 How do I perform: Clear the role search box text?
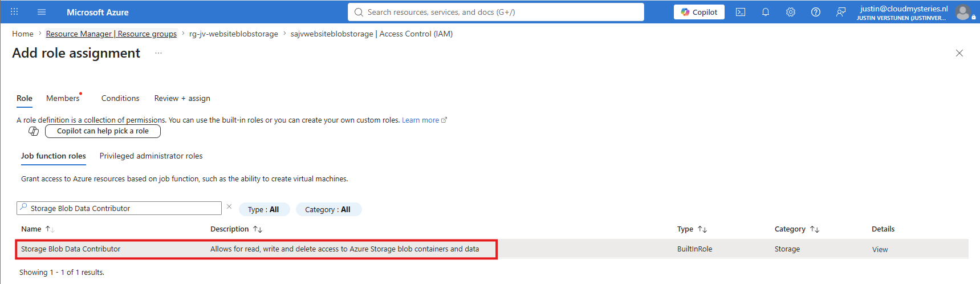tap(229, 207)
